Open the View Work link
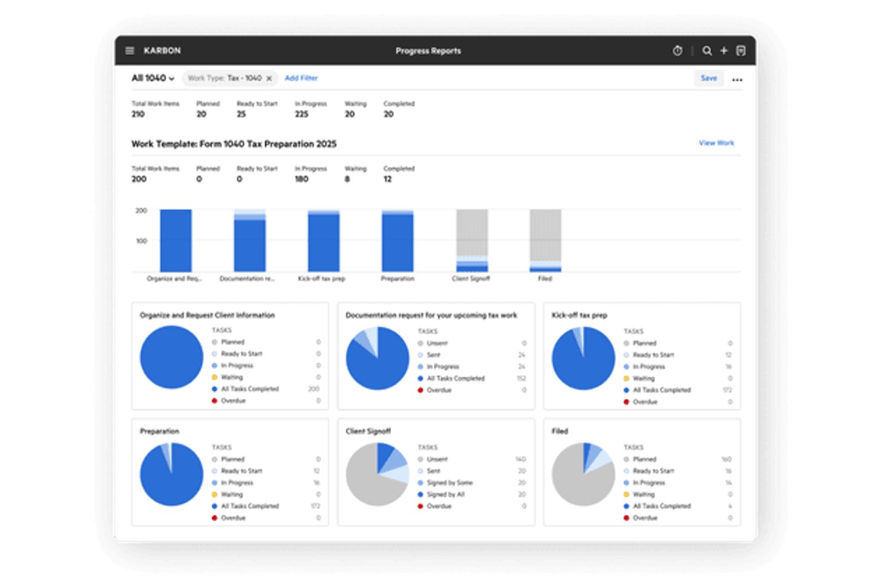Viewport: 882px width, 588px height. pos(716,143)
